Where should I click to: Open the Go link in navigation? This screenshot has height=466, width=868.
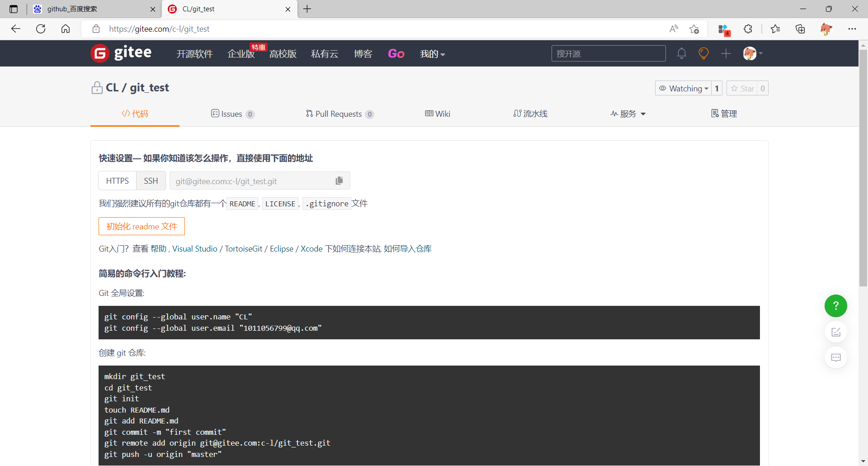(396, 54)
